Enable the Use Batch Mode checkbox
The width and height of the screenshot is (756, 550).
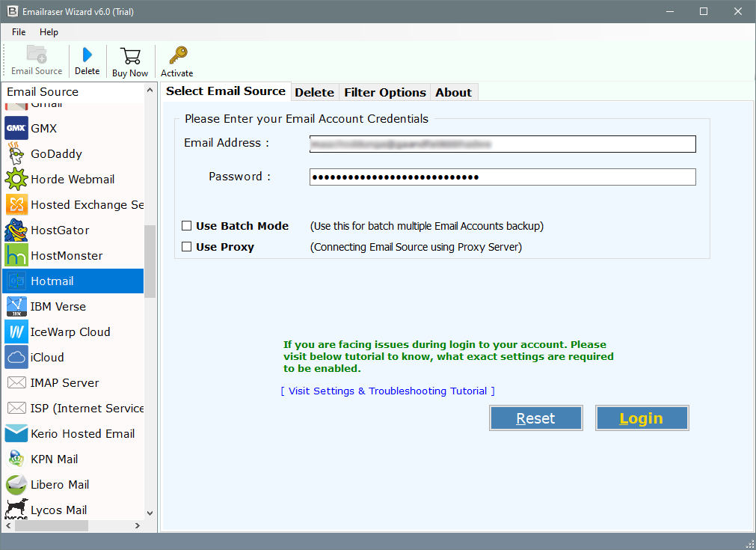coord(187,226)
